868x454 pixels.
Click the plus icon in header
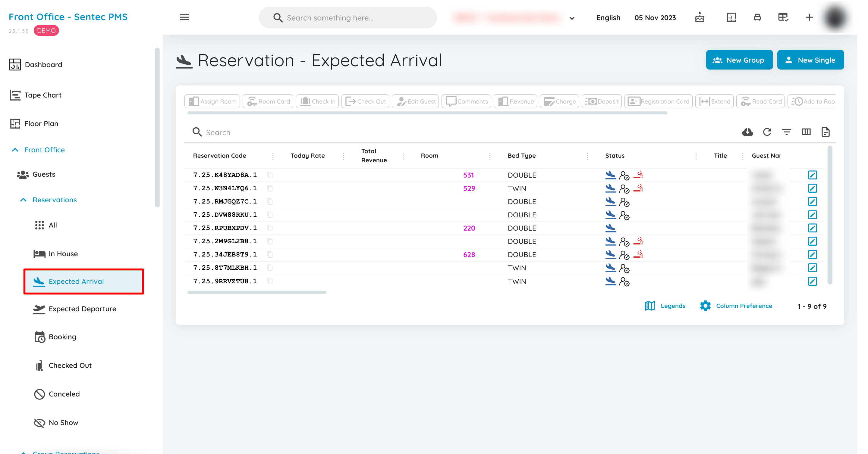point(809,17)
